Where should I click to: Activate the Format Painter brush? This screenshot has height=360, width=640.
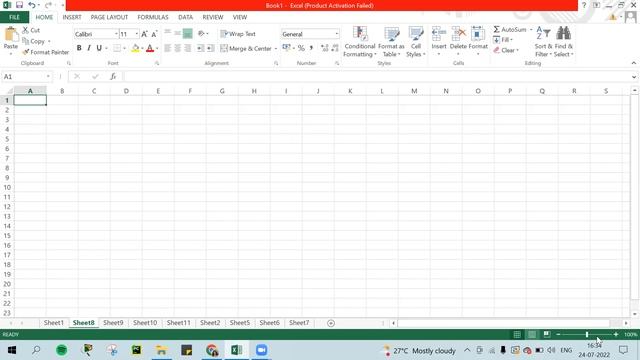[x=26, y=52]
